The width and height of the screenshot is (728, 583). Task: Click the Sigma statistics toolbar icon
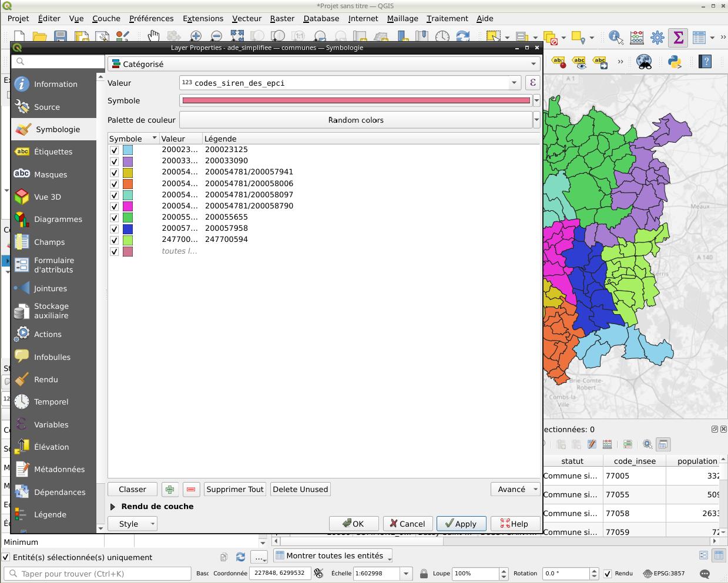pos(678,38)
